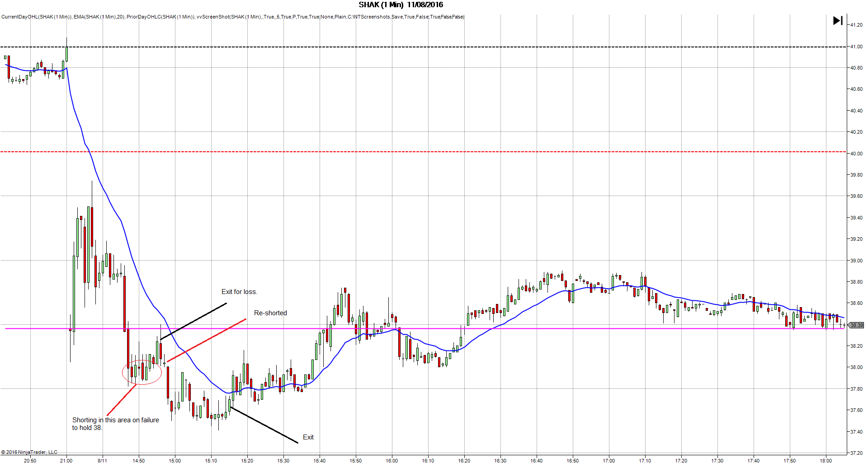The width and height of the screenshot is (868, 467).
Task: Click the 17:40 time axis label
Action: coord(754,461)
